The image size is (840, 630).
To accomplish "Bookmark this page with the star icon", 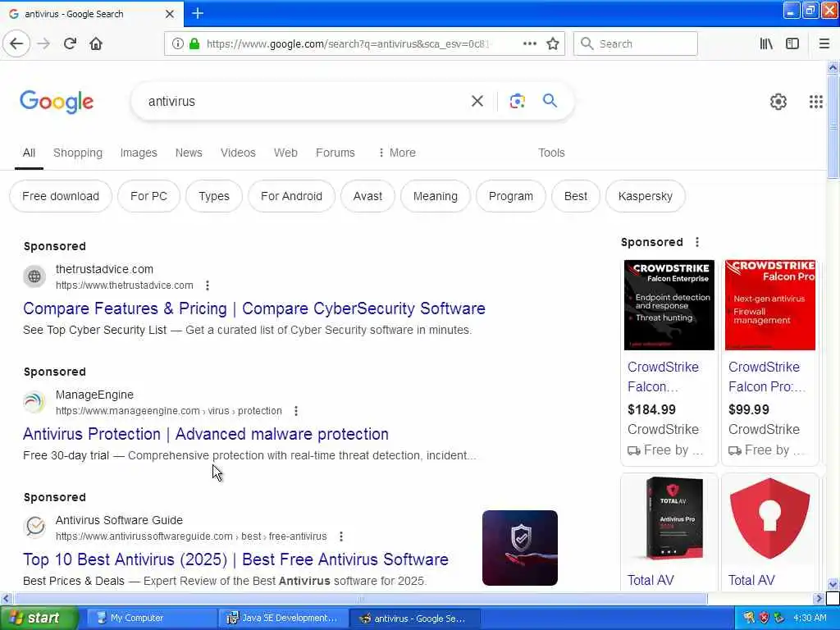I will [553, 43].
